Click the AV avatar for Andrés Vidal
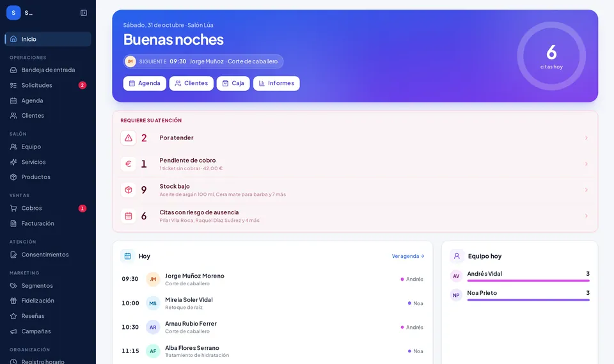The height and width of the screenshot is (364, 614). 456,276
